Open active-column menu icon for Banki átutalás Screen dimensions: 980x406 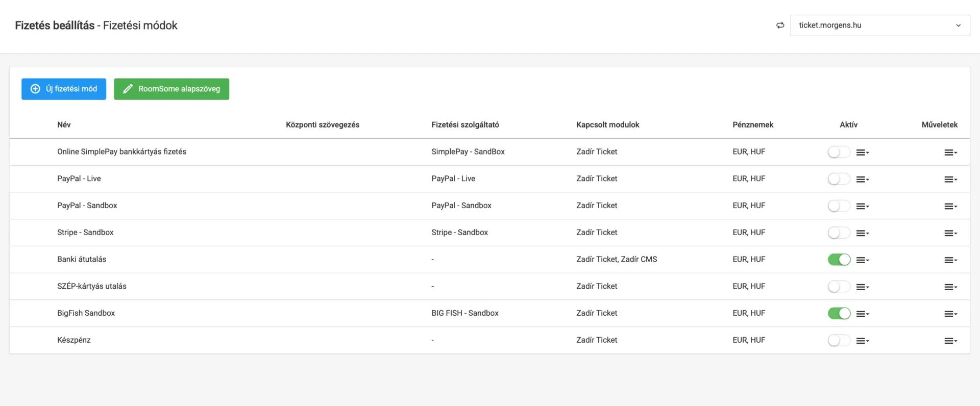[x=863, y=260]
